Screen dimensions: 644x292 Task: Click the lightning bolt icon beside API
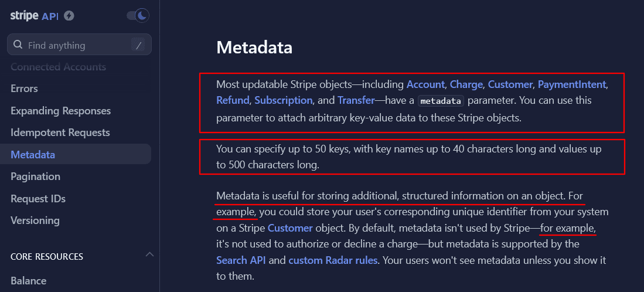tap(69, 16)
